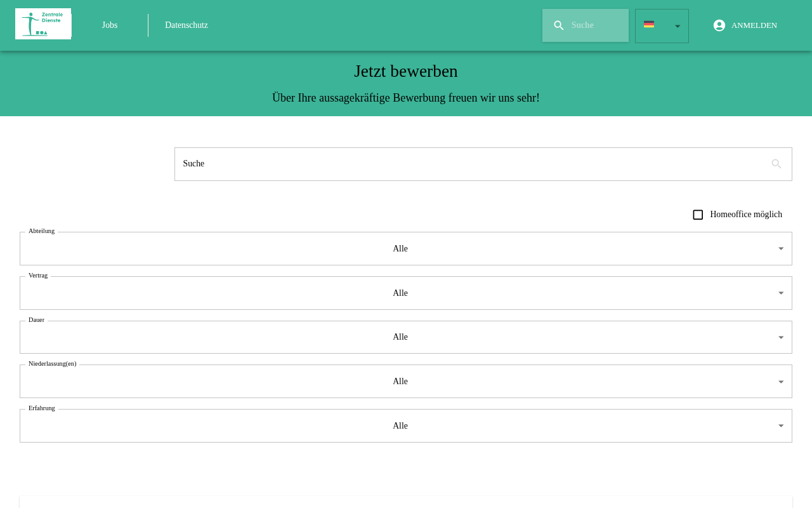Viewport: 812px width, 508px height.
Task: Click the Homeoffice möglich label
Action: 746,215
